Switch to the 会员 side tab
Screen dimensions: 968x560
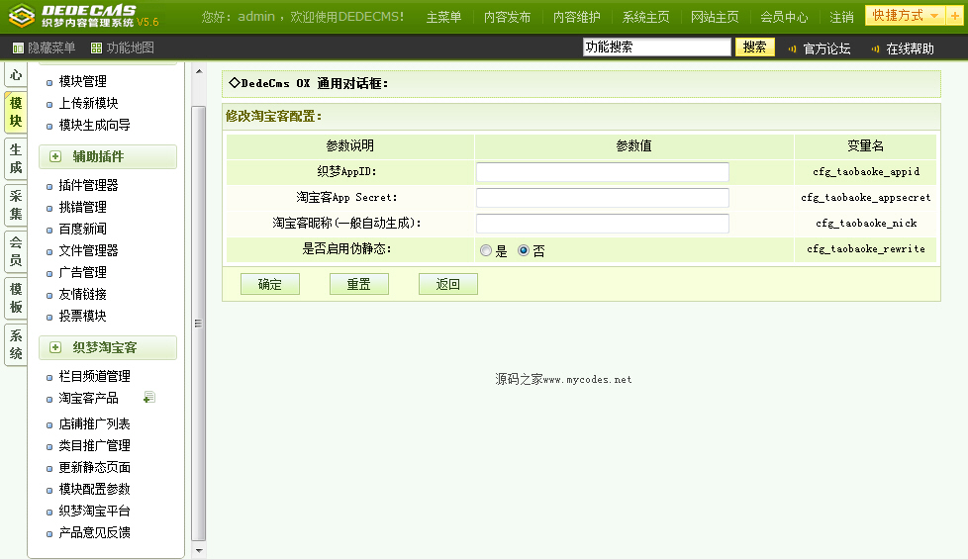point(16,252)
